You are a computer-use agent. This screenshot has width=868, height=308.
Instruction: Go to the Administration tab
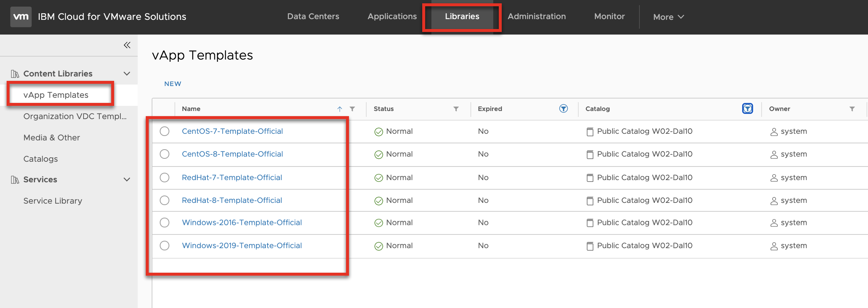click(x=536, y=17)
